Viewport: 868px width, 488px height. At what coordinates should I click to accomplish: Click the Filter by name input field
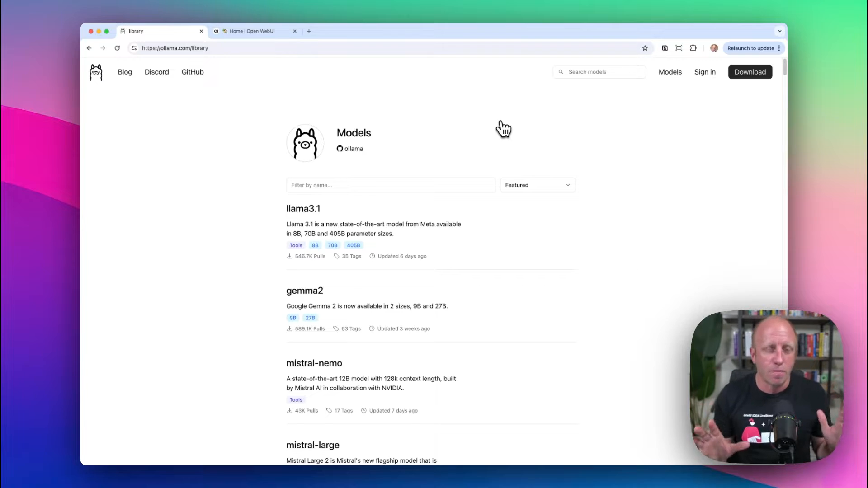(x=391, y=185)
